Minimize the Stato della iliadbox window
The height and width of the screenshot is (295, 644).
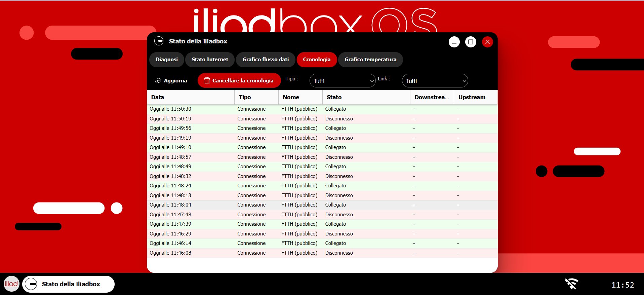click(454, 42)
